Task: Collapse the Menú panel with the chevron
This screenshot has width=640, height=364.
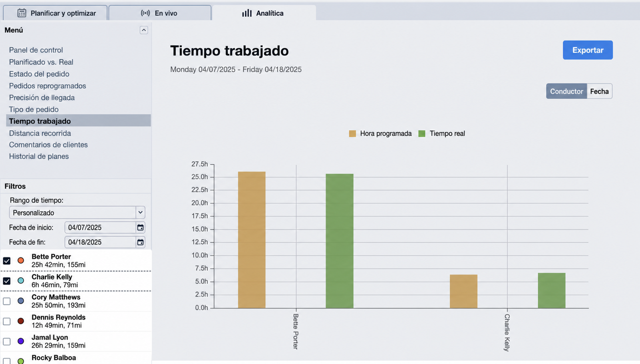Action: [x=144, y=30]
